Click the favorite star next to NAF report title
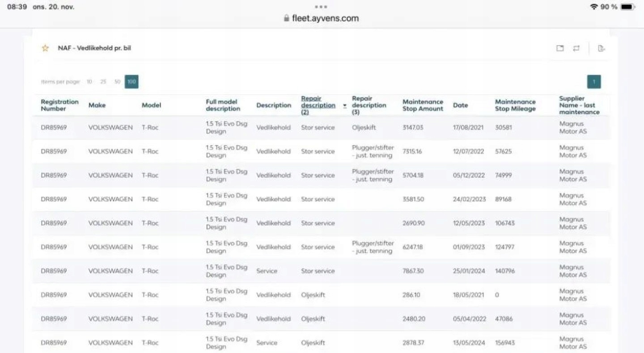Image resolution: width=644 pixels, height=353 pixels. (45, 48)
